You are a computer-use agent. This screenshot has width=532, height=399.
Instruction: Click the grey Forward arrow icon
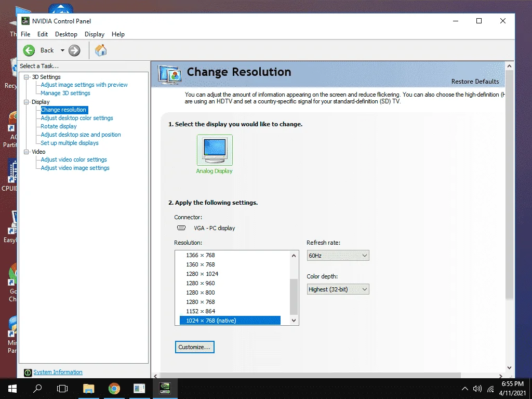coord(74,50)
